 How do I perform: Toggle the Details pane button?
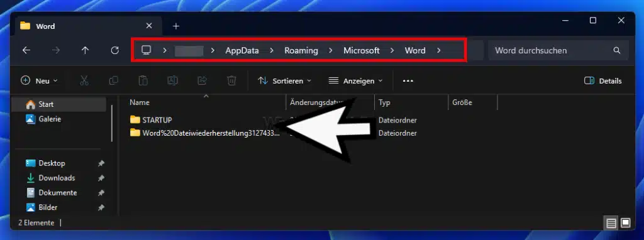(603, 81)
